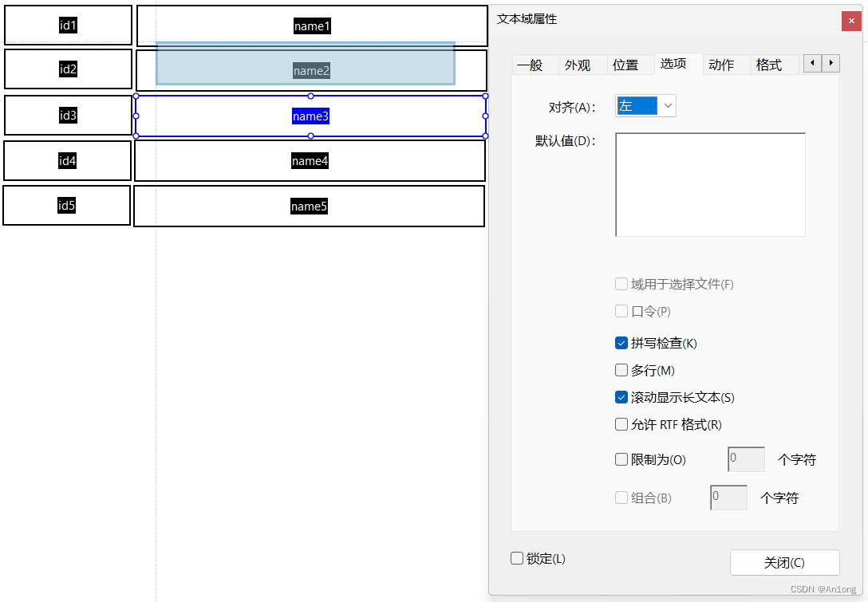This screenshot has height=602, width=868.
Task: Disable the 拼写检查 checkbox
Action: [621, 343]
